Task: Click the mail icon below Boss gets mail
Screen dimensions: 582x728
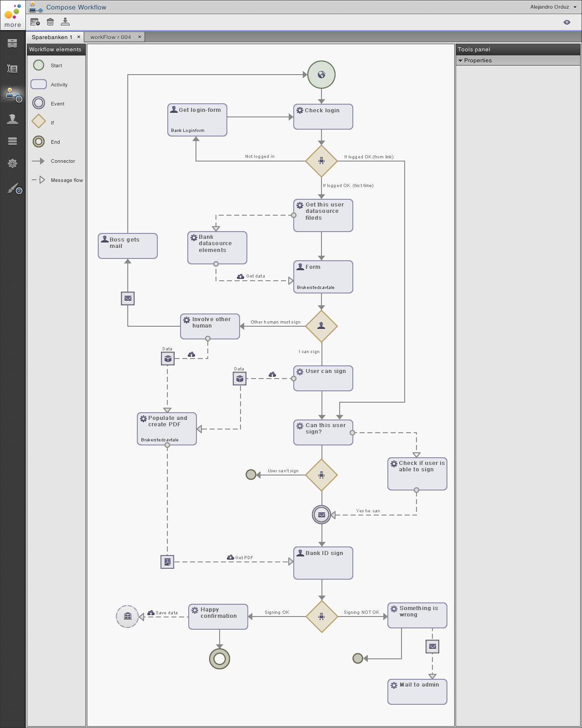Action: coord(128,298)
